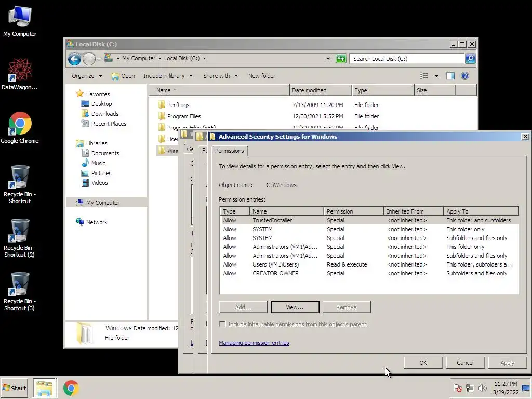The image size is (532, 399).
Task: Click the network icon in system tray
Action: click(x=470, y=388)
